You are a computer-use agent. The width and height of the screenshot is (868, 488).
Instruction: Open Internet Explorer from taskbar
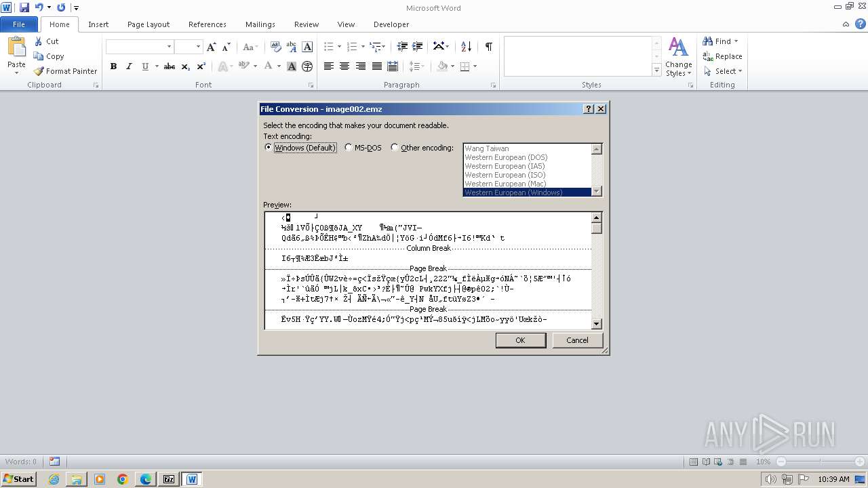coord(54,479)
